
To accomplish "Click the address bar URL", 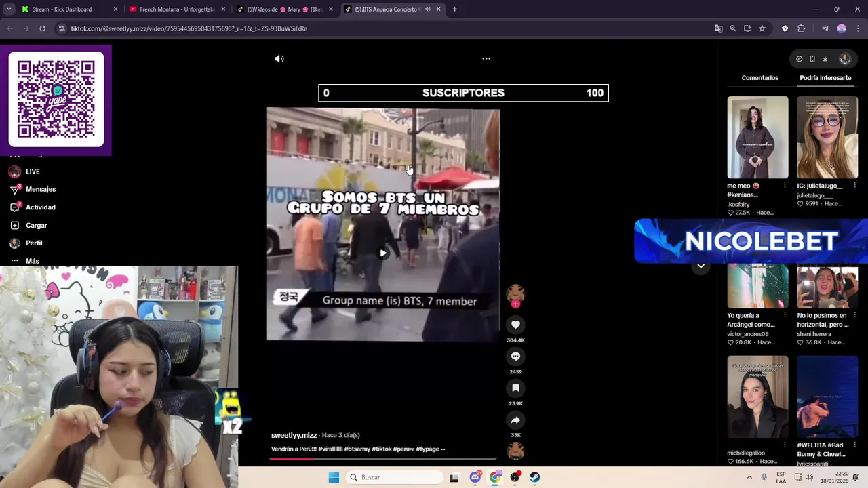I will (x=189, y=28).
